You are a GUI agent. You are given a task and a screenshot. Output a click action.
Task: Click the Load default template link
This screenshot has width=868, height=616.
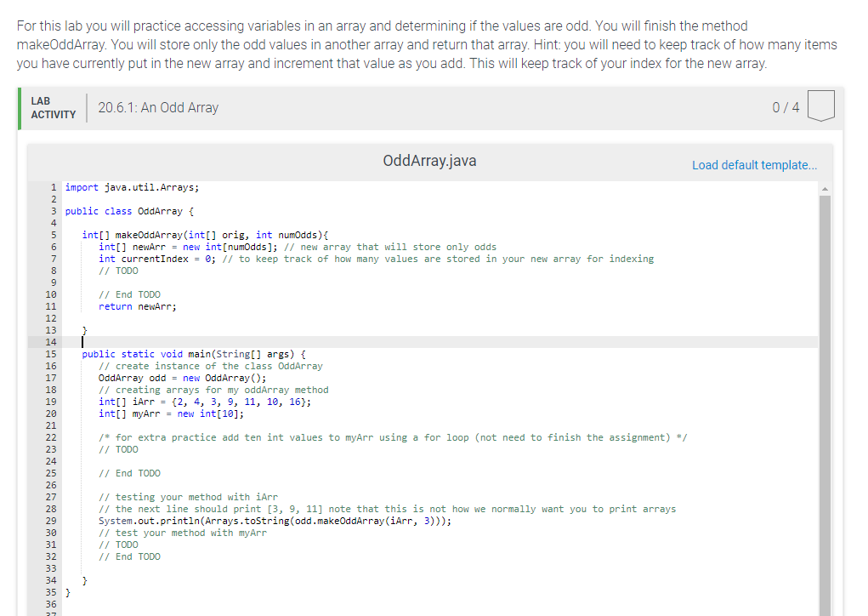click(x=754, y=165)
